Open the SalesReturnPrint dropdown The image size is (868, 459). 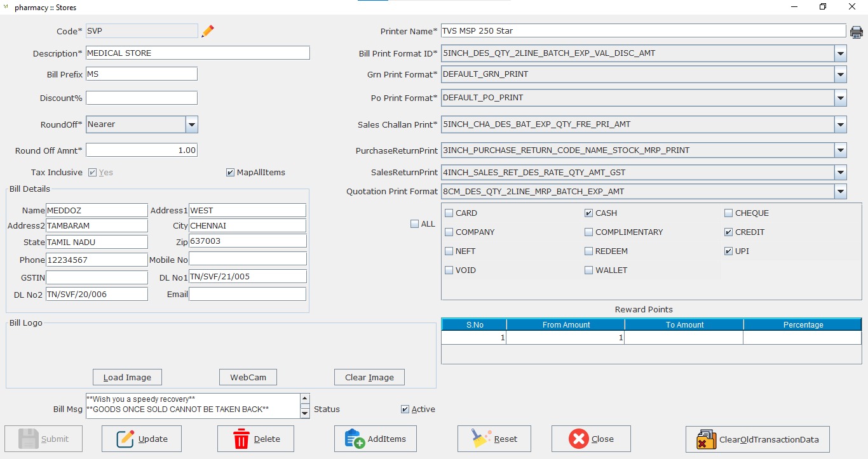(x=841, y=172)
